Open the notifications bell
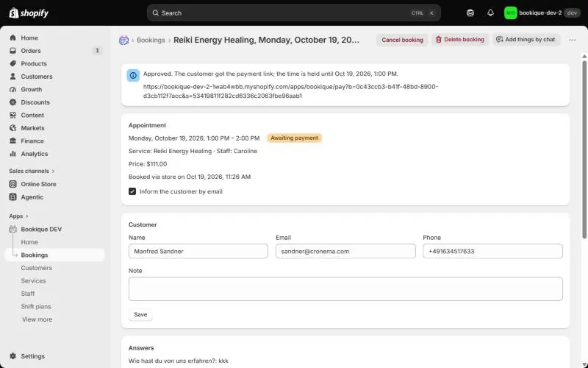This screenshot has height=368, width=588. [x=490, y=13]
